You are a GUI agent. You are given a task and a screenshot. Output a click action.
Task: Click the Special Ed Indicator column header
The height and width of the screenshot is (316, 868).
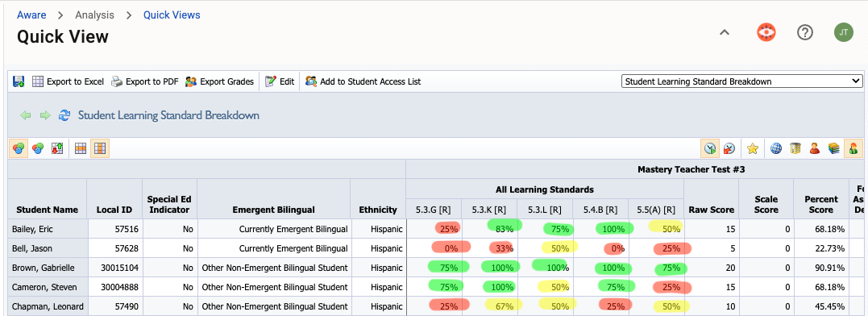point(169,204)
